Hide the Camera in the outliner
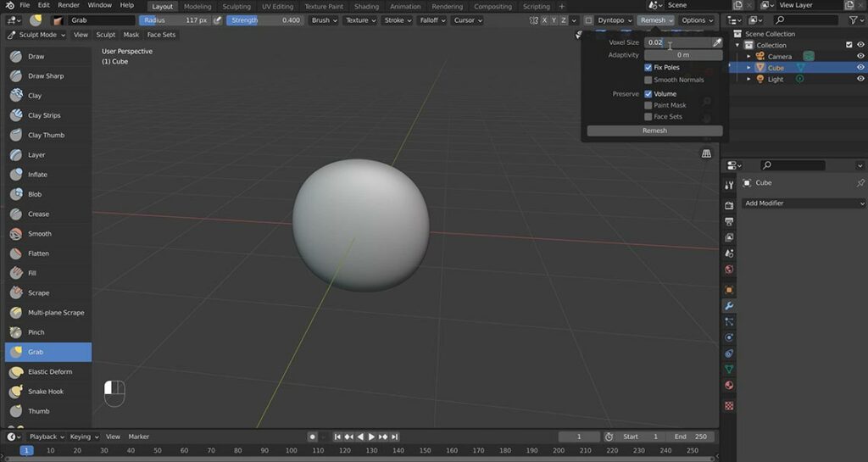Screen dimensions: 868x462 [x=860, y=56]
